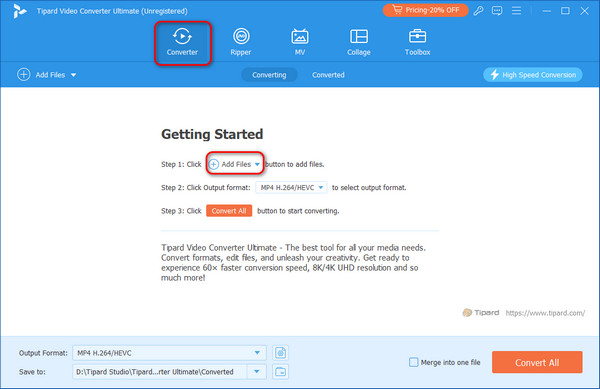Image resolution: width=600 pixels, height=389 pixels.
Task: Toggle High Speed Conversion
Action: coord(533,75)
